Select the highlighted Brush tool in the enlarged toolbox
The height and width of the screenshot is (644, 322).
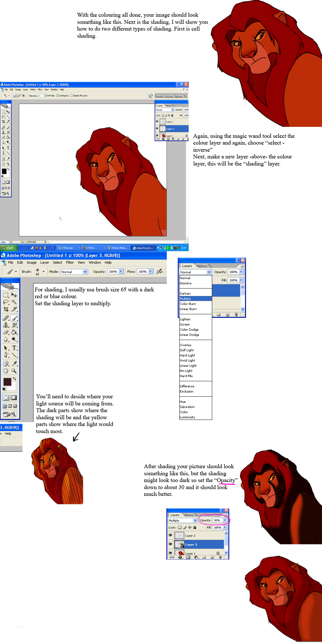pos(14,318)
